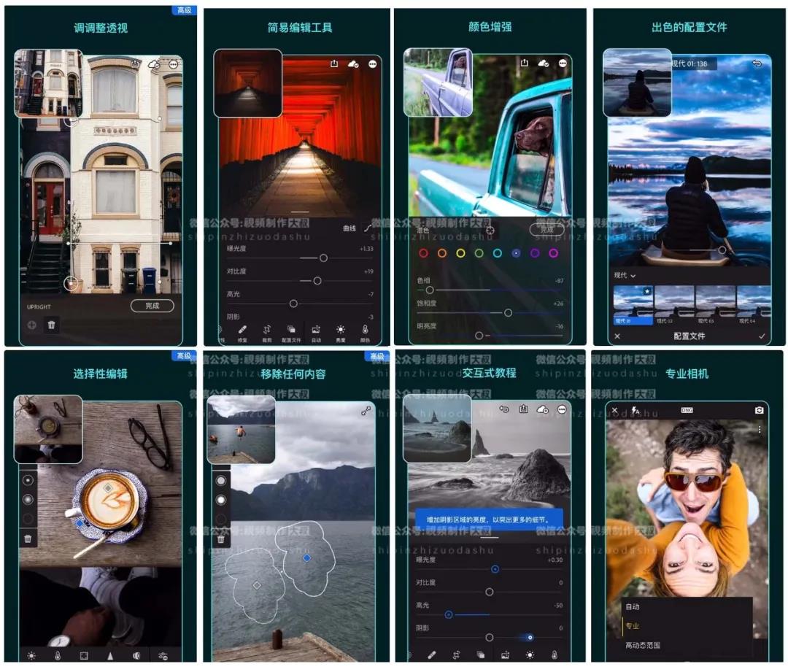
Task: Tap undo arrow in 出色的配置文件 panel
Action: (757, 63)
